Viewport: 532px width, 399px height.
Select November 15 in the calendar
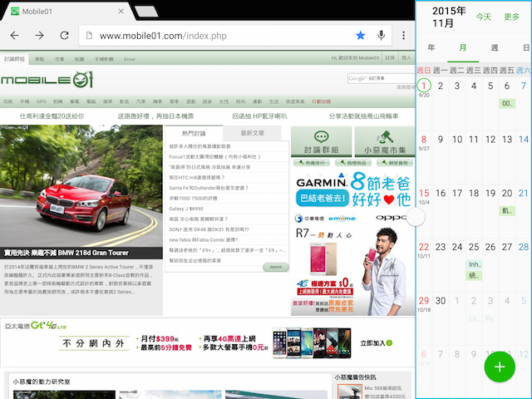[424, 194]
